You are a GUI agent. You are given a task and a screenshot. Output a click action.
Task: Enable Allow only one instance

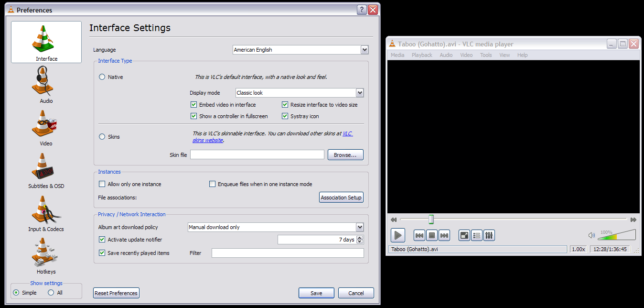click(102, 184)
